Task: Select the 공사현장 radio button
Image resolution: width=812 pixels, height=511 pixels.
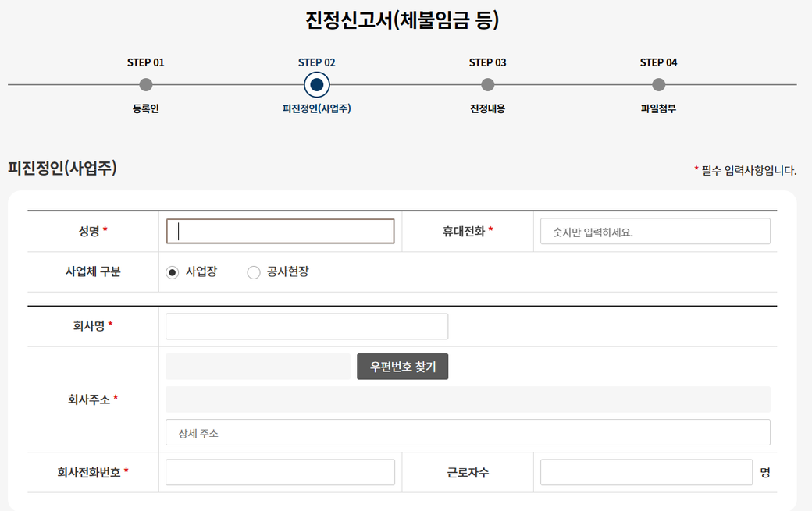Action: coord(254,272)
